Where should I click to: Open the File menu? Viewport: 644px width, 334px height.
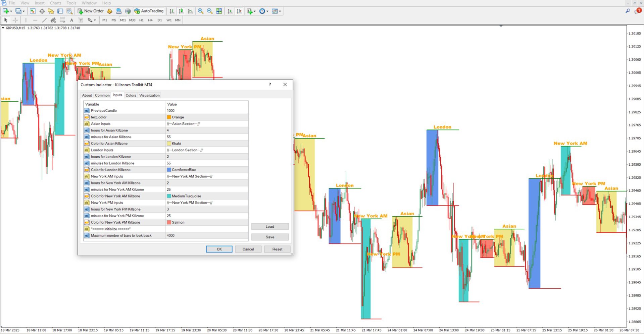click(x=12, y=3)
